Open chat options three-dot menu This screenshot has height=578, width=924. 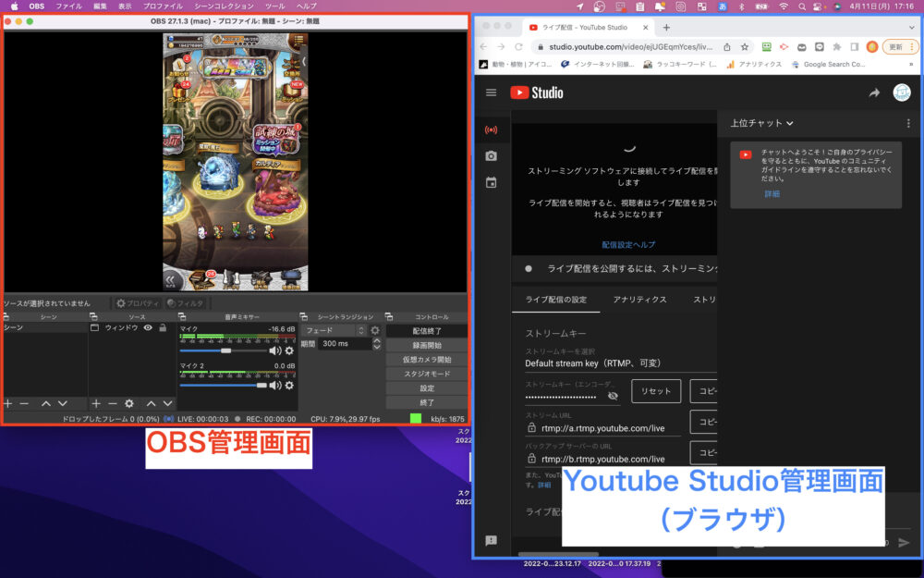tap(908, 123)
